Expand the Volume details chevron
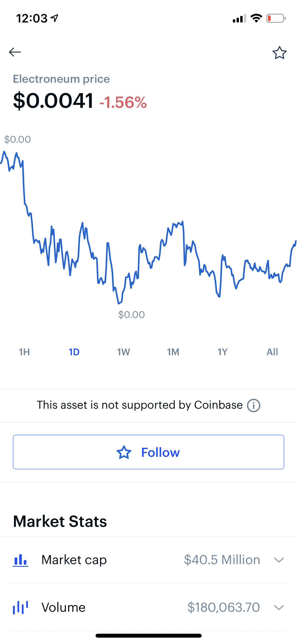This screenshot has width=297, height=644. 279,607
